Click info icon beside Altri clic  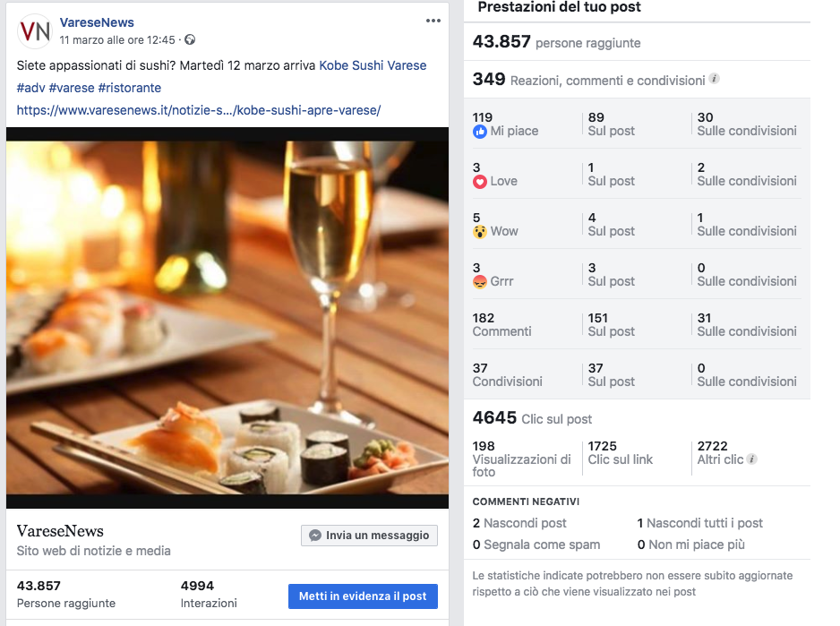(752, 459)
